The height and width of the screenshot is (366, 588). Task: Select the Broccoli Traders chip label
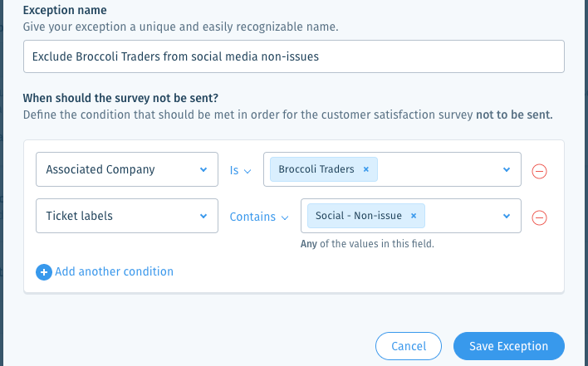(x=316, y=169)
